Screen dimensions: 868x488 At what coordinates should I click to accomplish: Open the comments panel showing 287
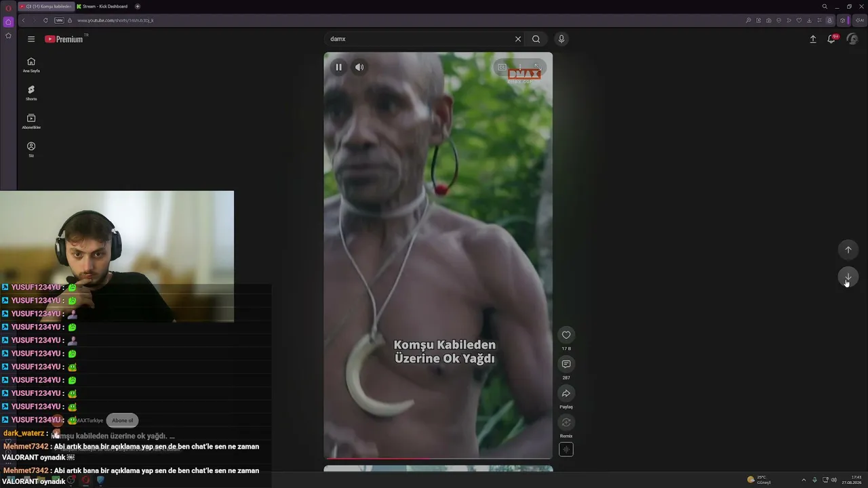(x=566, y=364)
